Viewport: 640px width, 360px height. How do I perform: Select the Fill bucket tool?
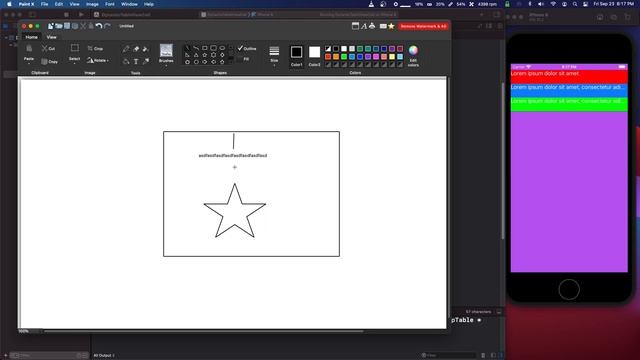pos(146,49)
